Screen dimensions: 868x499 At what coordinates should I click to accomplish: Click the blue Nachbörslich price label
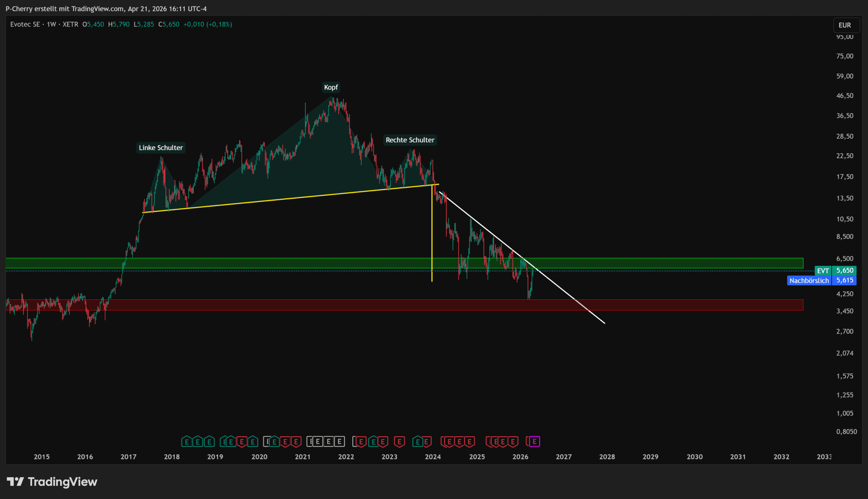click(x=809, y=281)
